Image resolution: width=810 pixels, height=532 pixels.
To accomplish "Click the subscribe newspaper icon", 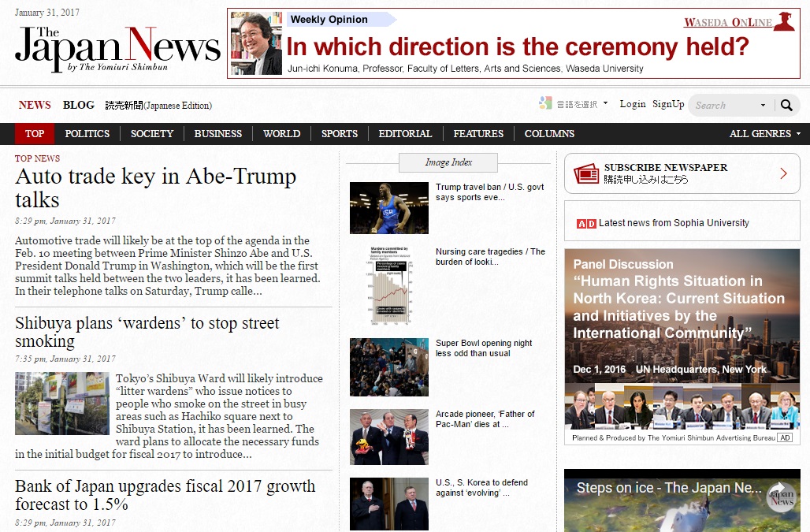I will [x=585, y=173].
